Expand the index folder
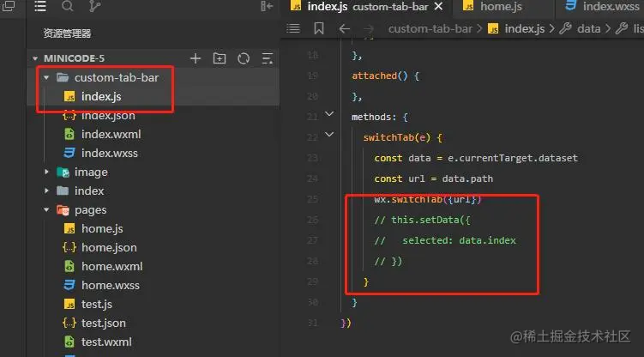This screenshot has height=357, width=644. 46,191
